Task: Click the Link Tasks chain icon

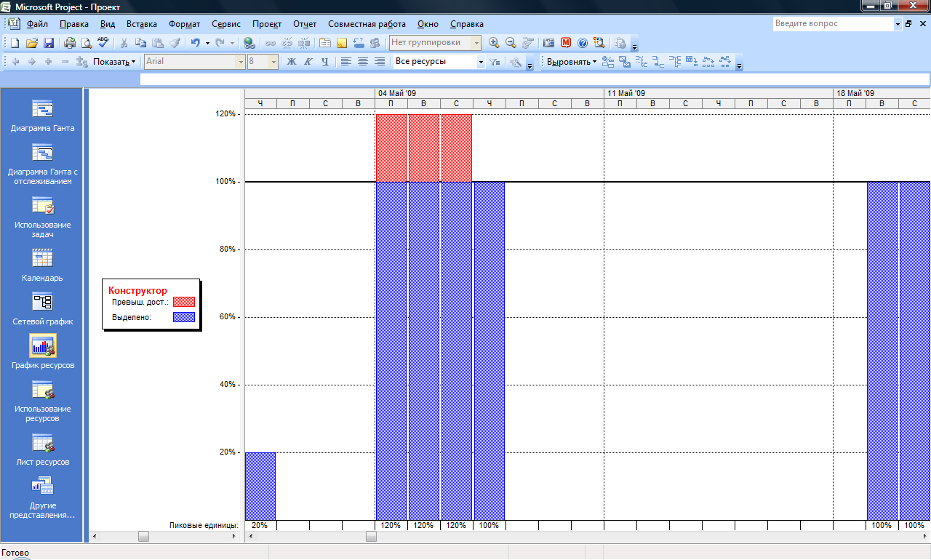Action: [271, 43]
